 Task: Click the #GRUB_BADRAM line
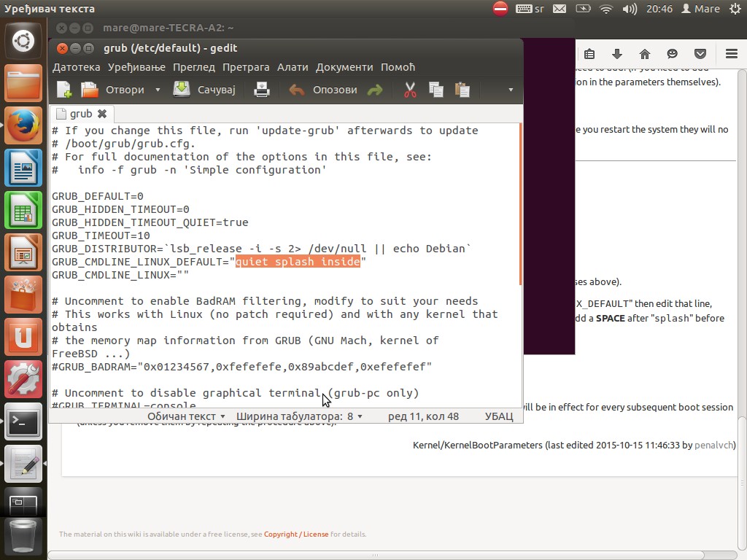coord(241,367)
